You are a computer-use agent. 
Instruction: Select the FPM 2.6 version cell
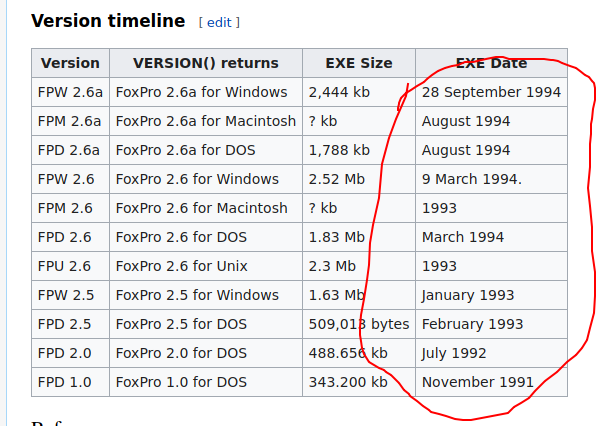click(x=70, y=208)
